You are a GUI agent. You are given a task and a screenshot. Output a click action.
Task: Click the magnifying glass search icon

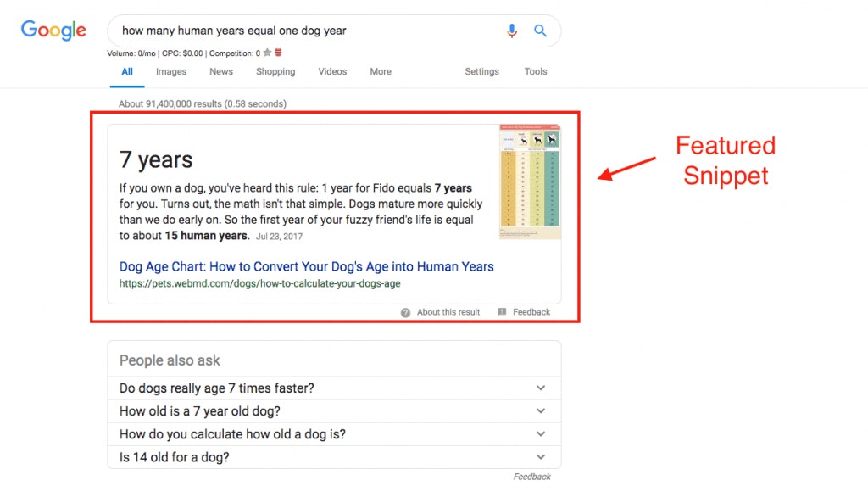pos(540,31)
